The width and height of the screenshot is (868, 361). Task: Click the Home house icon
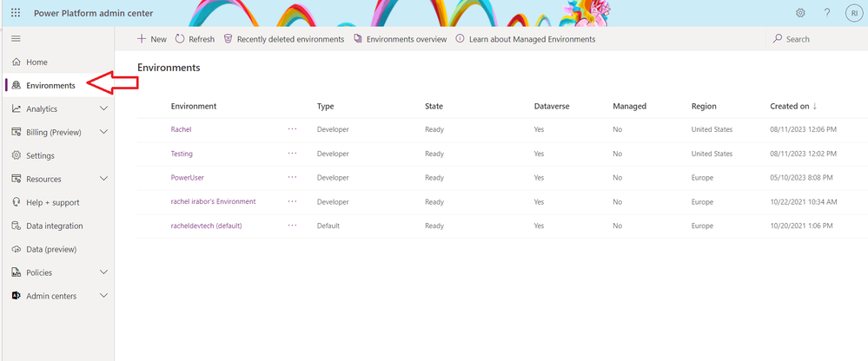click(16, 62)
